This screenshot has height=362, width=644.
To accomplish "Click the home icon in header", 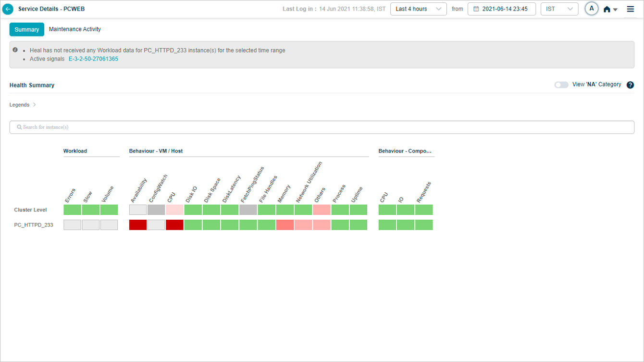I will pos(607,9).
